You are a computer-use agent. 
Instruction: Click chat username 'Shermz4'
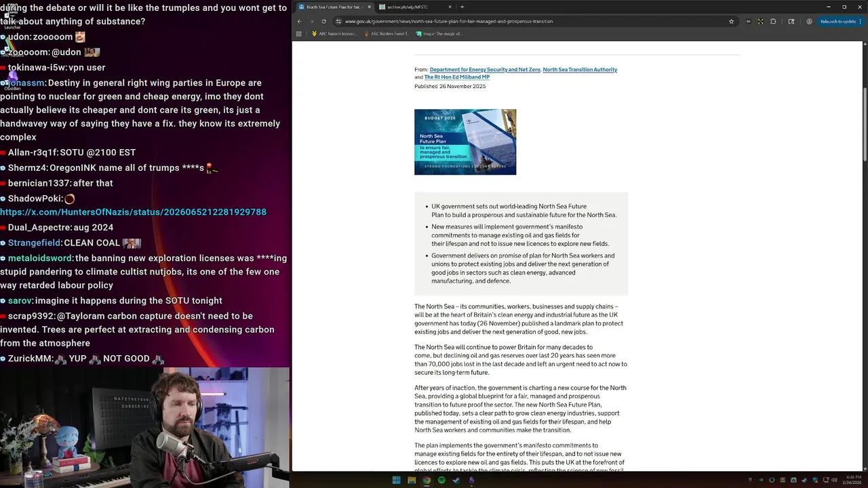tap(27, 168)
